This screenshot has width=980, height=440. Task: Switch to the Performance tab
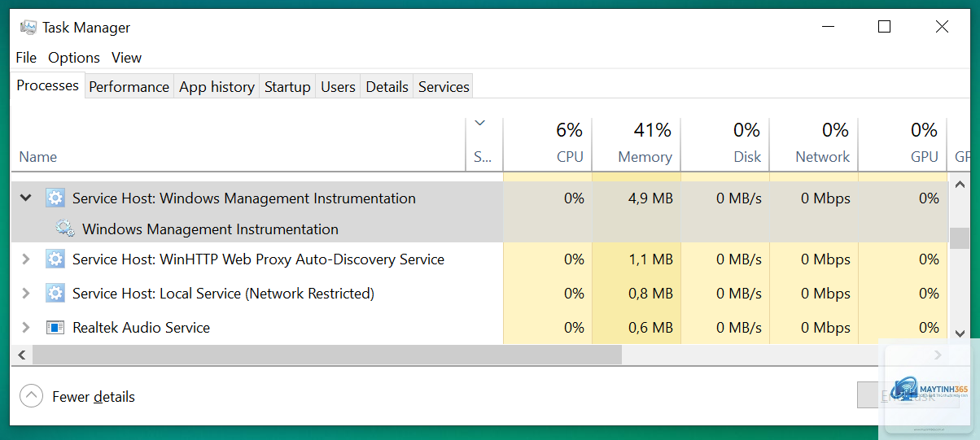(x=129, y=87)
